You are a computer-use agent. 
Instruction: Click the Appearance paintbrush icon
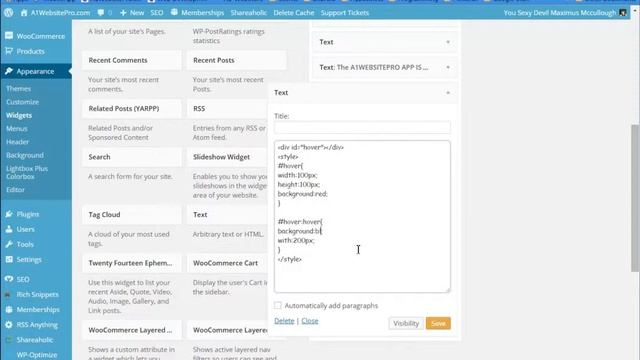click(x=9, y=71)
